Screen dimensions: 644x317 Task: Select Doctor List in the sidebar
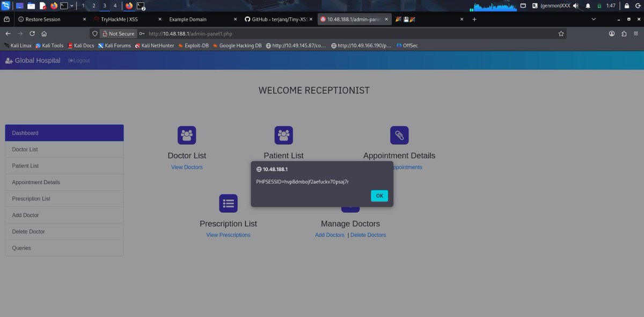click(64, 149)
